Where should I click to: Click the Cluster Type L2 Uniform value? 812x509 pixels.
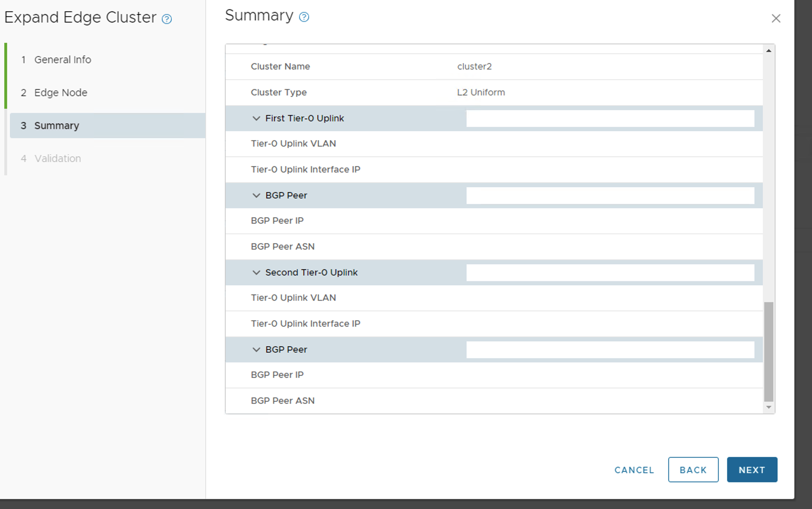pos(481,93)
